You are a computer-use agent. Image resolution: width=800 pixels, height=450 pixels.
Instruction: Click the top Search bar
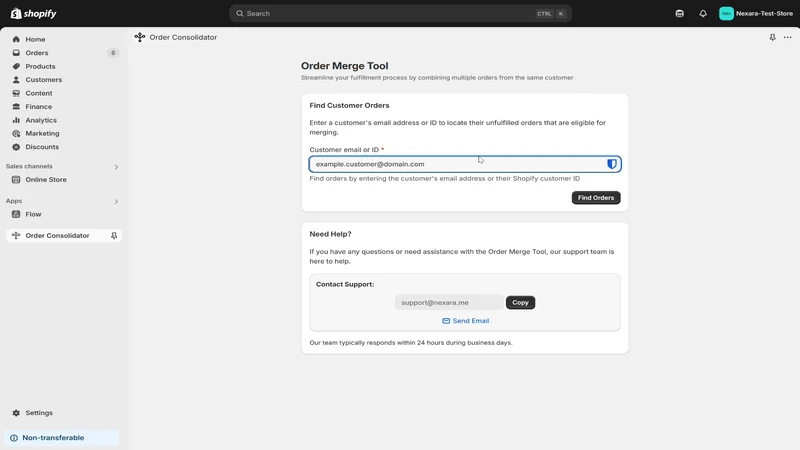[401, 13]
